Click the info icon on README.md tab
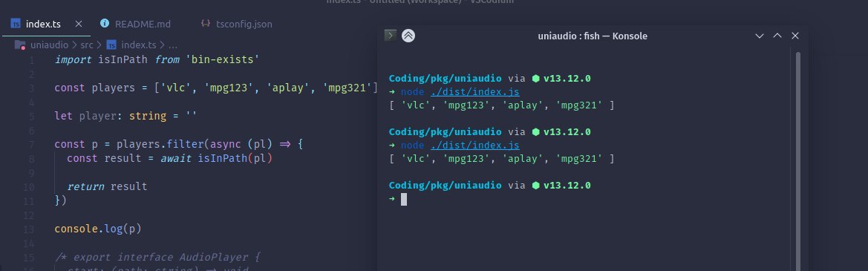868x271 pixels. pos(104,23)
